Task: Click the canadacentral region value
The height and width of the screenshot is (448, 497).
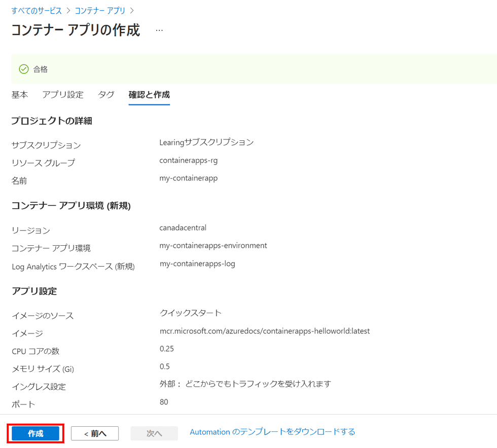Action: (x=183, y=228)
